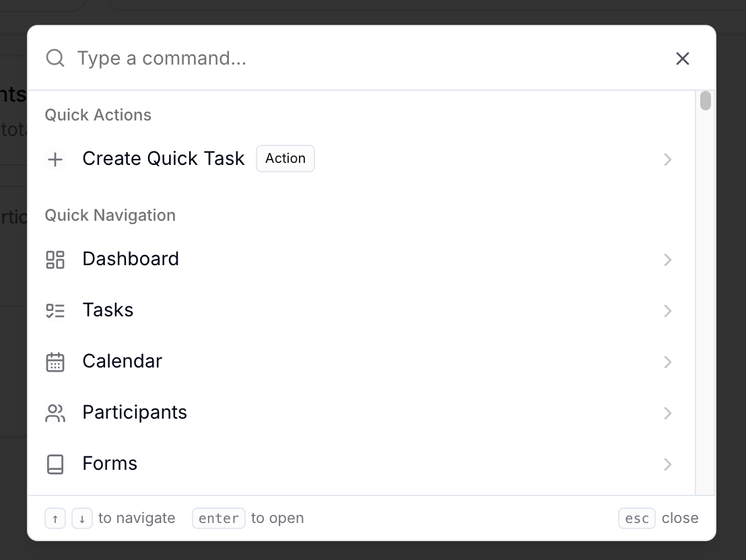This screenshot has width=746, height=560.
Task: Click the Calendar icon
Action: (55, 362)
